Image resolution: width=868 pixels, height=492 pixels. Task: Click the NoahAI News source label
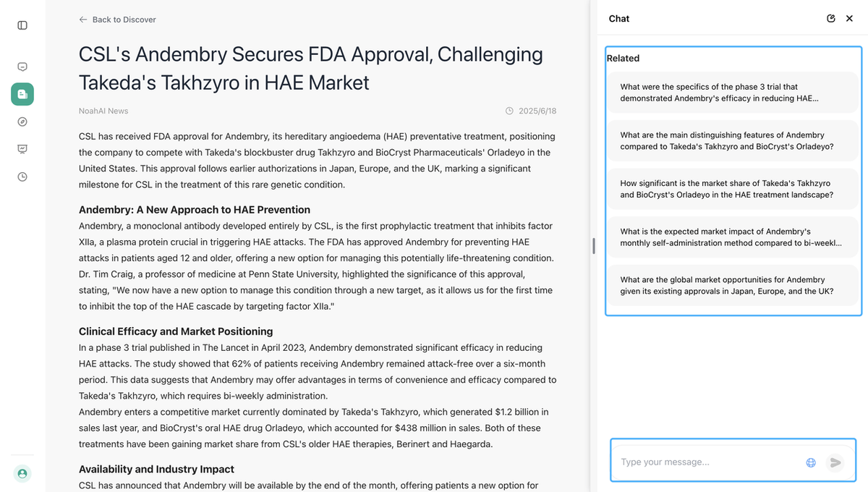103,111
